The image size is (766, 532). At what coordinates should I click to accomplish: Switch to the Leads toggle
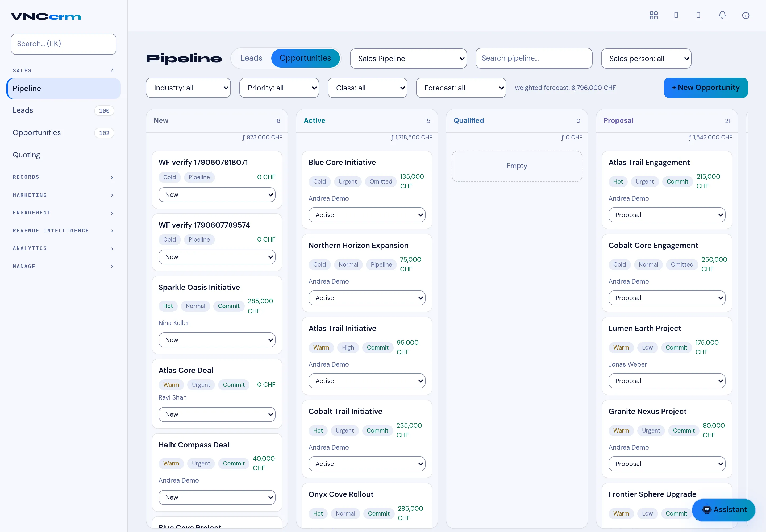251,58
